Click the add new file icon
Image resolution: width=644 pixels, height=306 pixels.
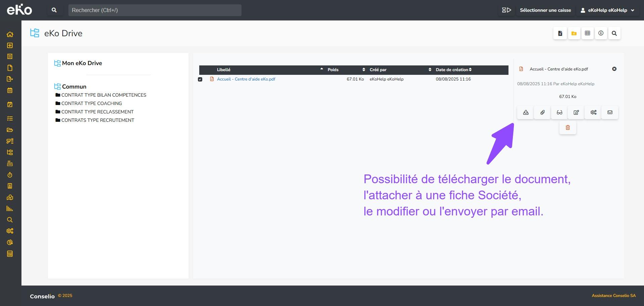click(x=560, y=33)
